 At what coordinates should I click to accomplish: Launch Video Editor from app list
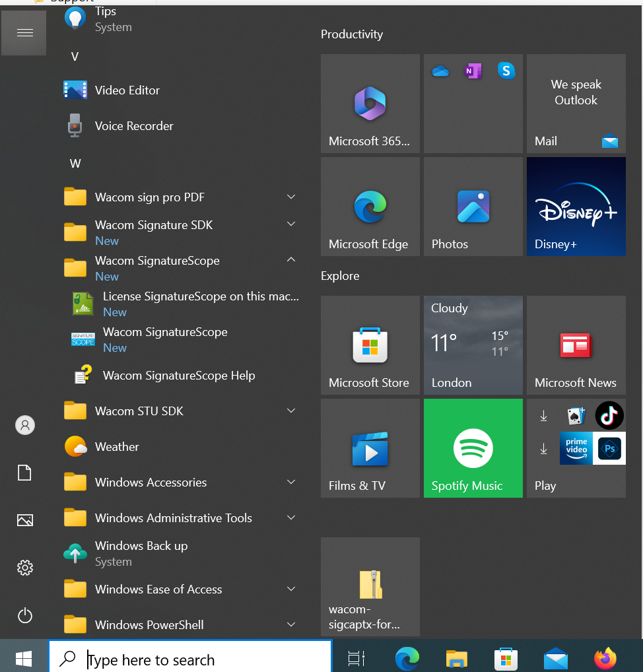coord(179,90)
